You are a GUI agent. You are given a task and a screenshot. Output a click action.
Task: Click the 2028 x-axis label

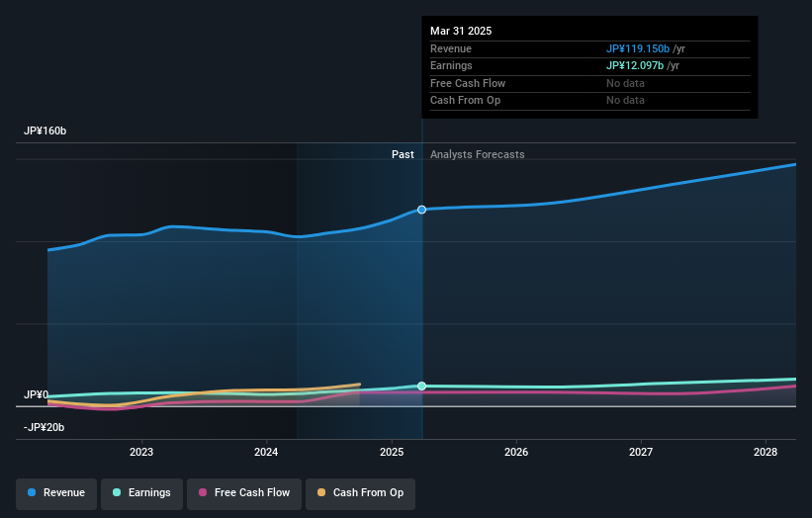pyautogui.click(x=766, y=452)
